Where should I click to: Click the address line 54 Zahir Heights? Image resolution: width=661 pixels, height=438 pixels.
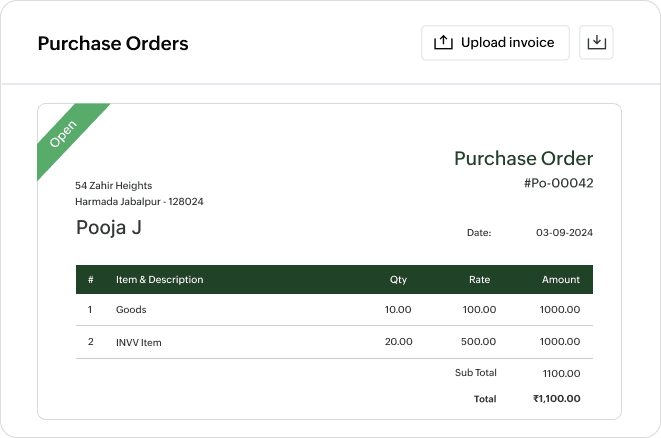[114, 185]
